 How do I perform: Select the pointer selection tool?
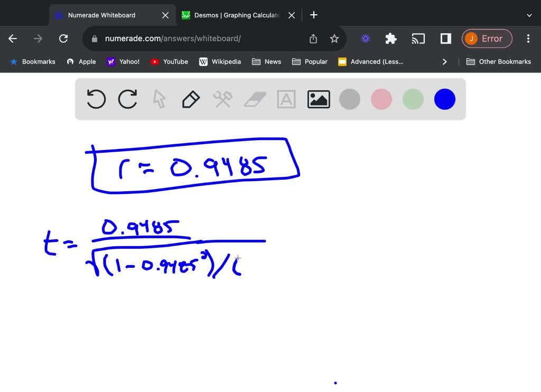(159, 99)
